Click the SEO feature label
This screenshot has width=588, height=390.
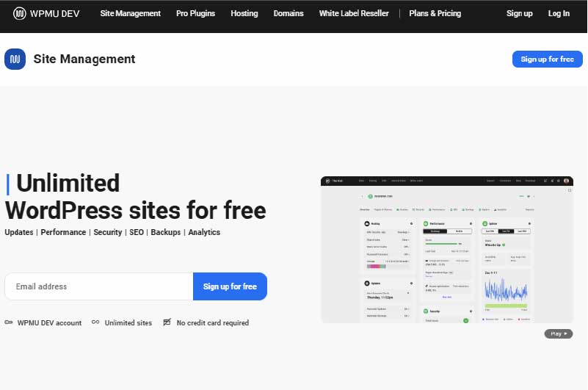pyautogui.click(x=137, y=232)
